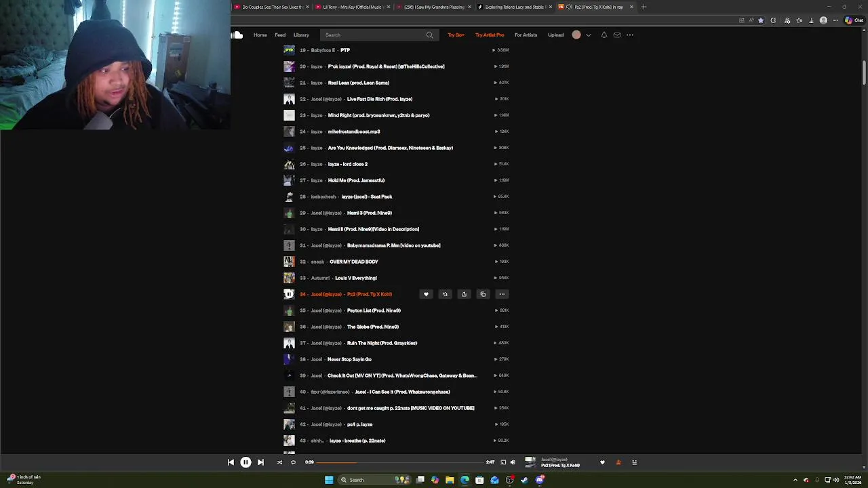Open Steam from the taskbar

coord(524,480)
